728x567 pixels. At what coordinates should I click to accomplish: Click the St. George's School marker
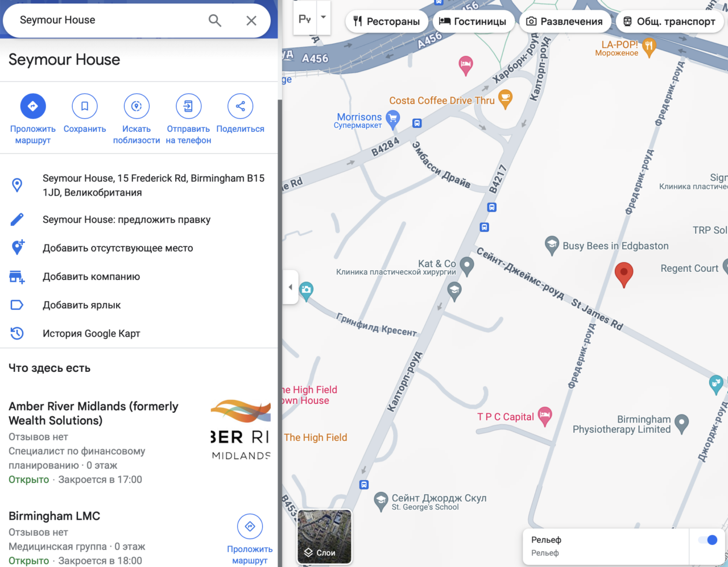(x=381, y=501)
